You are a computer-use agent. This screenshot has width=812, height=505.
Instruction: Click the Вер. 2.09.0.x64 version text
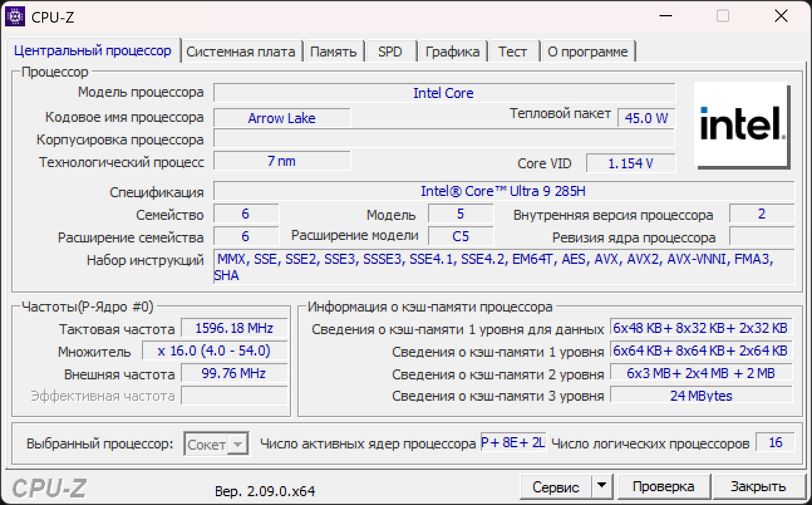pyautogui.click(x=265, y=491)
